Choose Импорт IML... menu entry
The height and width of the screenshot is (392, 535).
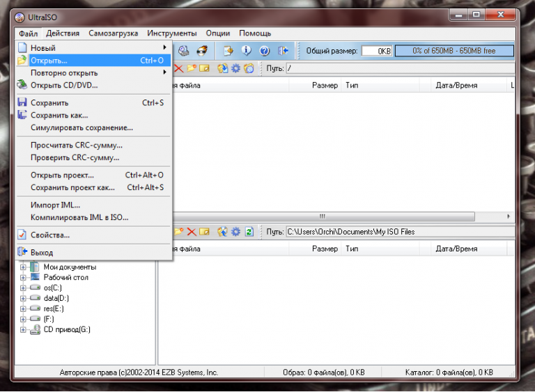click(93, 205)
